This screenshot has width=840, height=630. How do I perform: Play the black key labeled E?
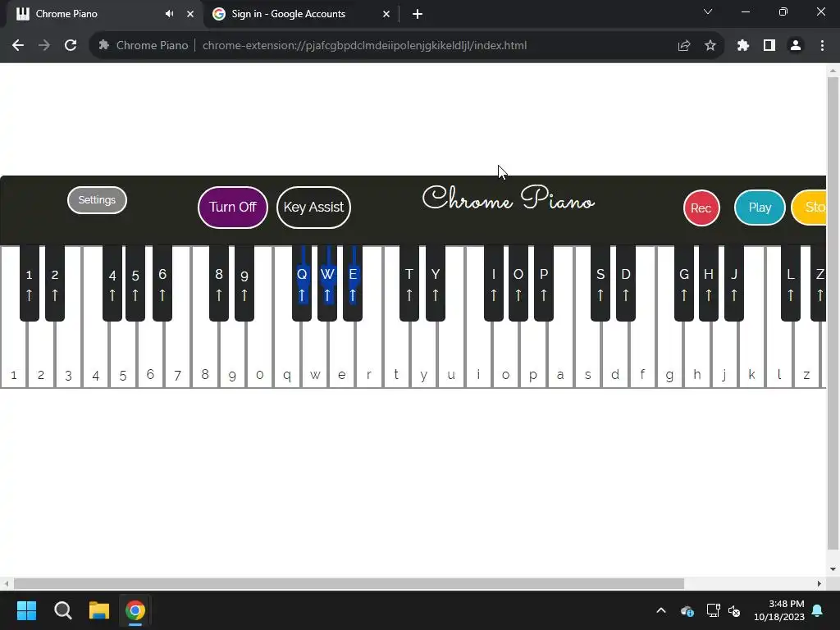pyautogui.click(x=353, y=283)
